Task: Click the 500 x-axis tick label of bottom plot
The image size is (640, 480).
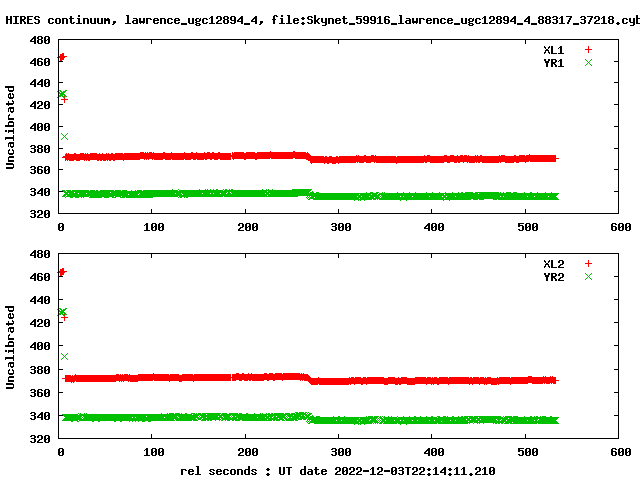Action: coord(528,452)
